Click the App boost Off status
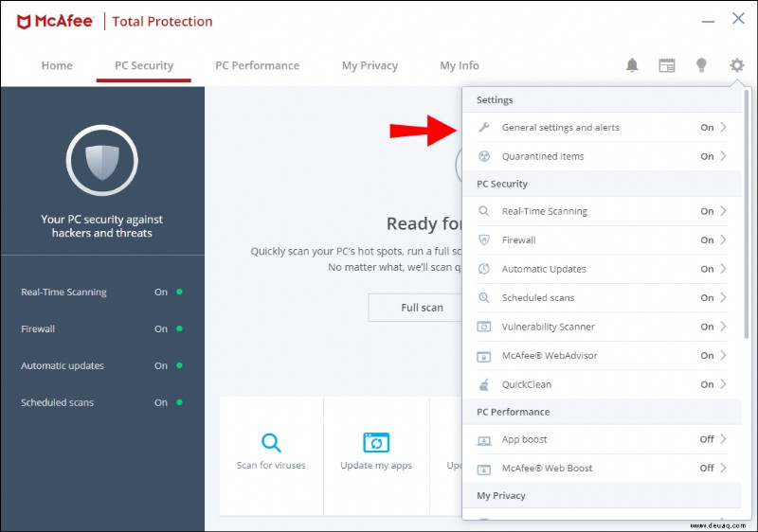758x532 pixels. [x=707, y=439]
